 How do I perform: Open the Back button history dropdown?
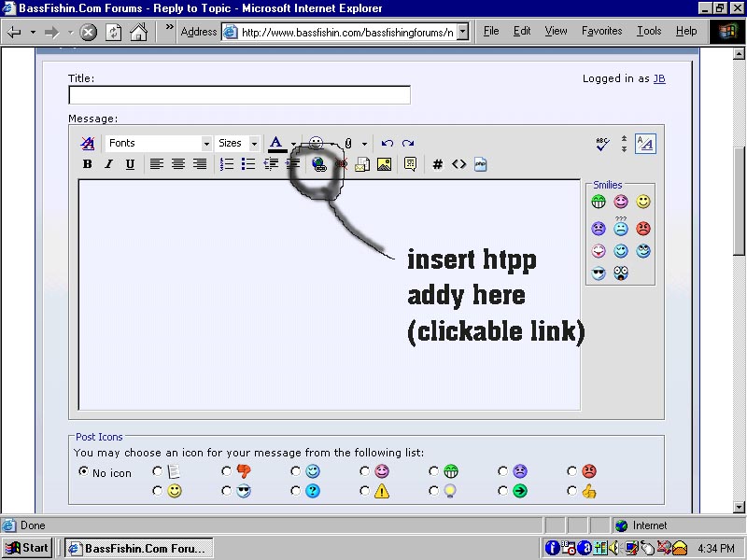(x=33, y=33)
